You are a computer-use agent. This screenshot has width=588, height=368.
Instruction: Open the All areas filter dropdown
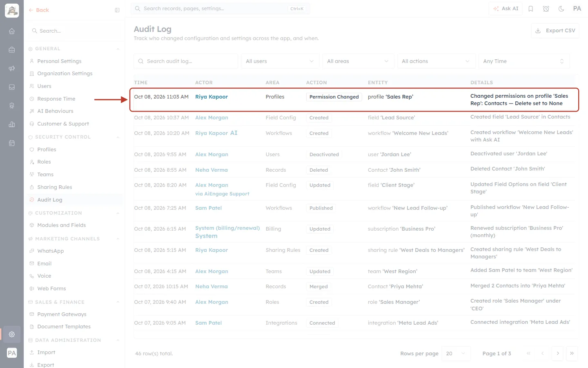click(x=358, y=61)
